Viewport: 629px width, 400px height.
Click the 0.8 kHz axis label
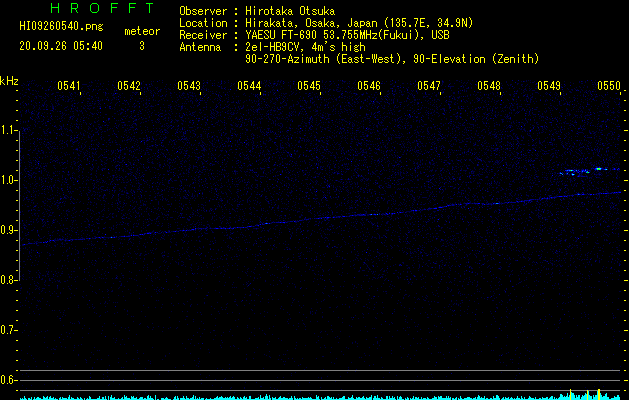coord(8,280)
